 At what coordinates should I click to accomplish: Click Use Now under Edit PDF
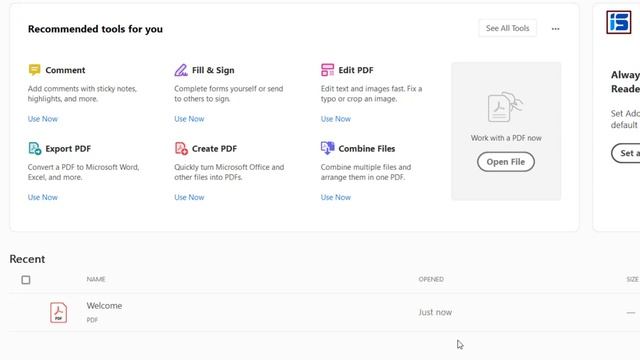[x=336, y=119]
